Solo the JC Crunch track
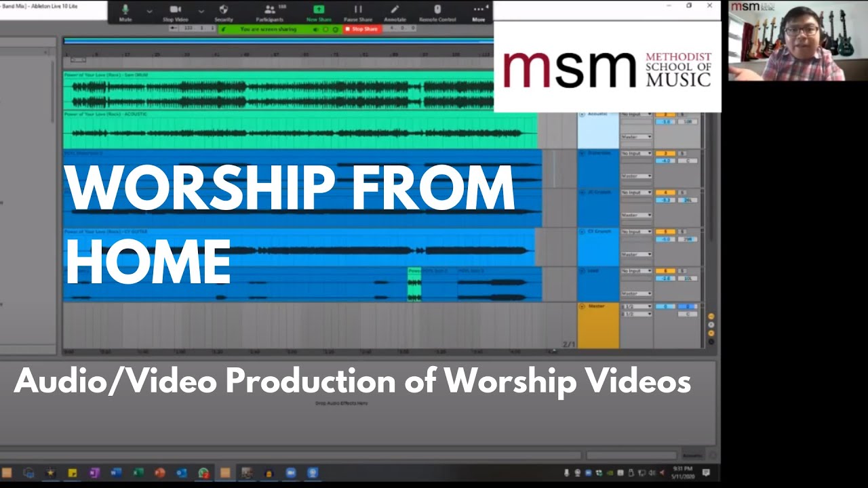Screen dimensions: 868x488 click(x=682, y=192)
